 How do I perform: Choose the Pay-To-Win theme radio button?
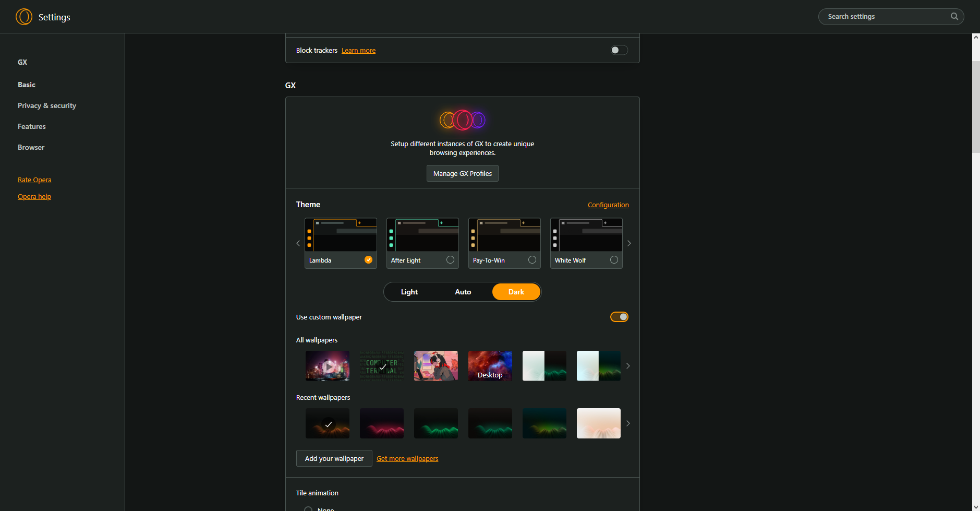click(x=532, y=260)
